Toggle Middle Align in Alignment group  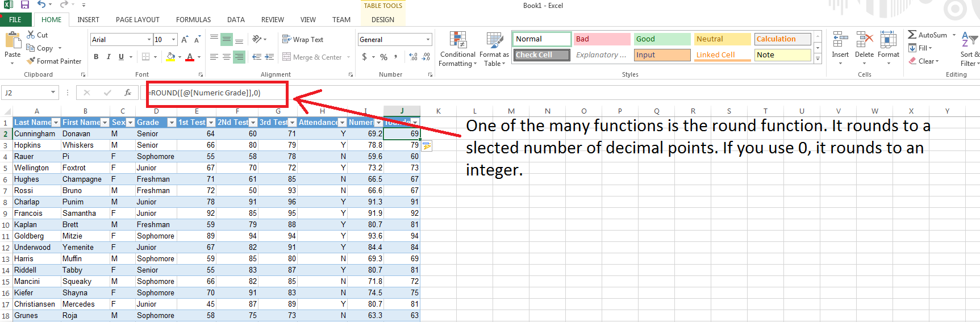click(x=227, y=39)
